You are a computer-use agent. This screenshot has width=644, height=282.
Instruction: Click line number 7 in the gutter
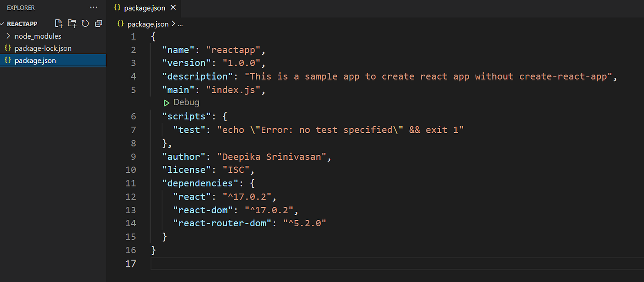pyautogui.click(x=133, y=129)
